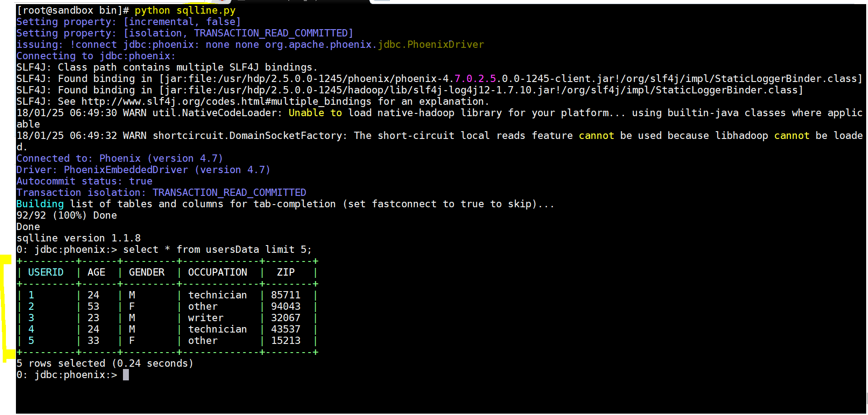
Task: Click the zip value 94043
Action: coord(286,307)
